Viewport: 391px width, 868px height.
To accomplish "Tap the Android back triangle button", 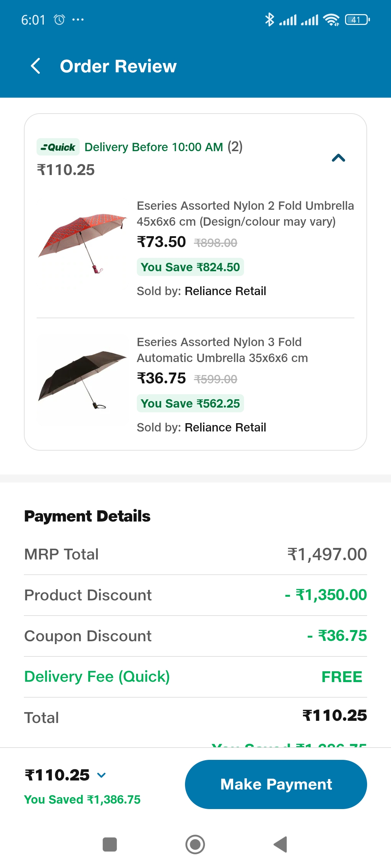I will (x=281, y=844).
